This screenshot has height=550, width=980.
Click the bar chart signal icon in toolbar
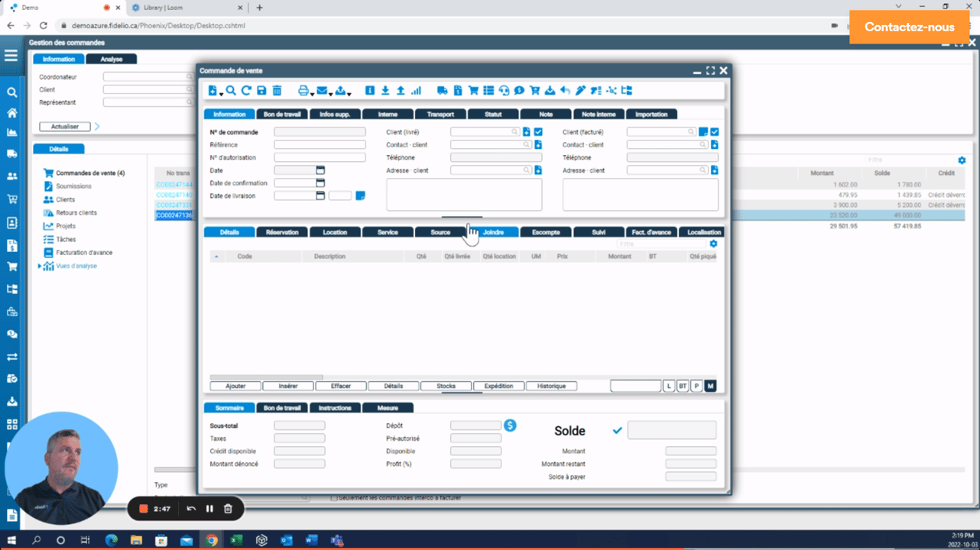[416, 90]
